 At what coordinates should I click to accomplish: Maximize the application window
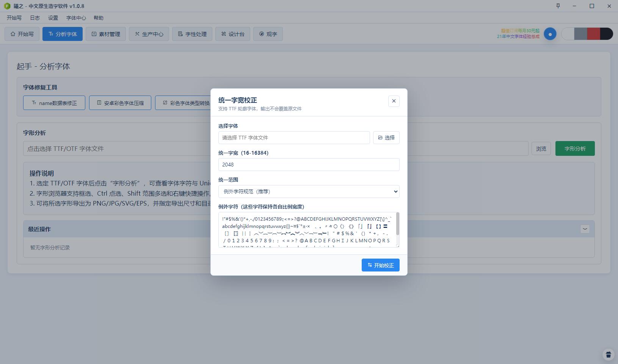coord(592,6)
